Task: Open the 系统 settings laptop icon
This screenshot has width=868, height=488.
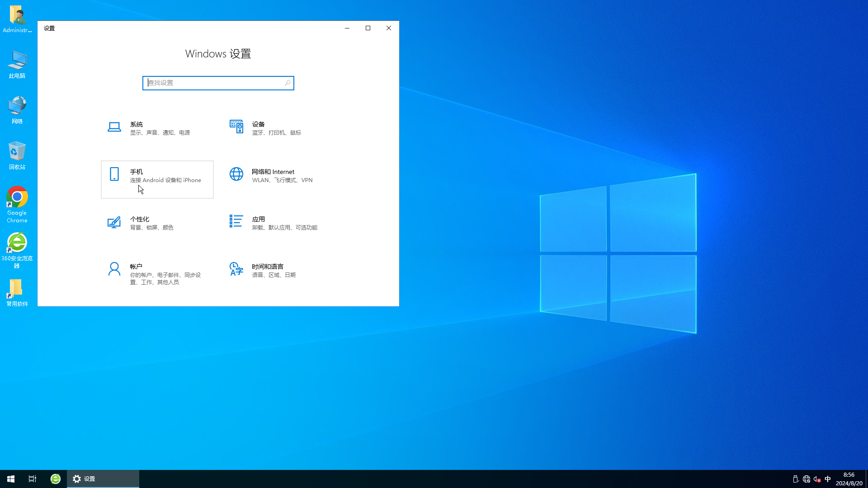Action: point(114,127)
